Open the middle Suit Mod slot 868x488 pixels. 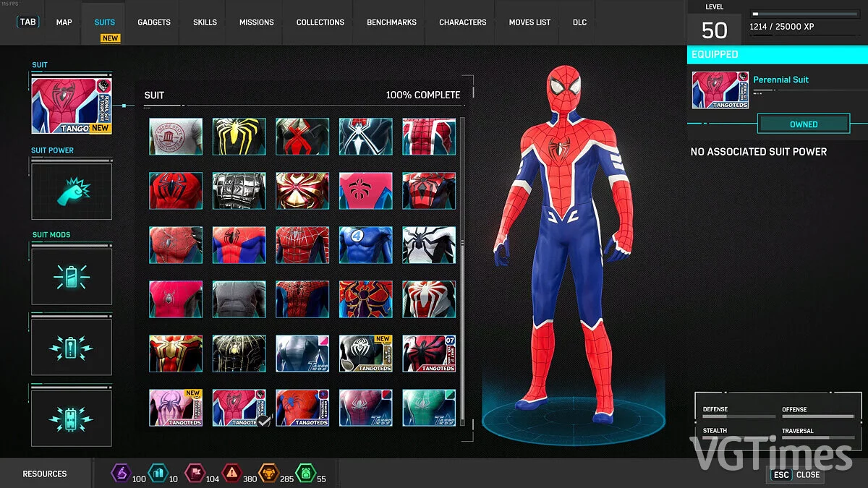(x=71, y=346)
